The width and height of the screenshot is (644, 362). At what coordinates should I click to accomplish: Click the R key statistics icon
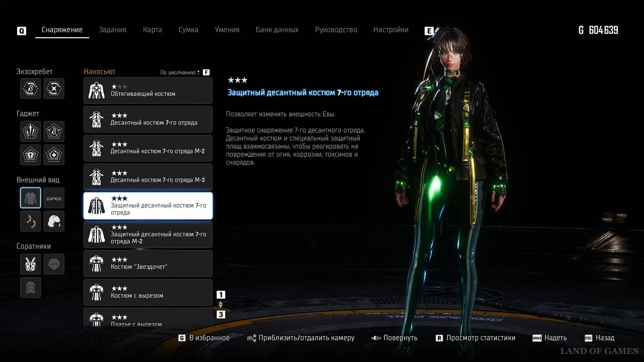pos(439,338)
